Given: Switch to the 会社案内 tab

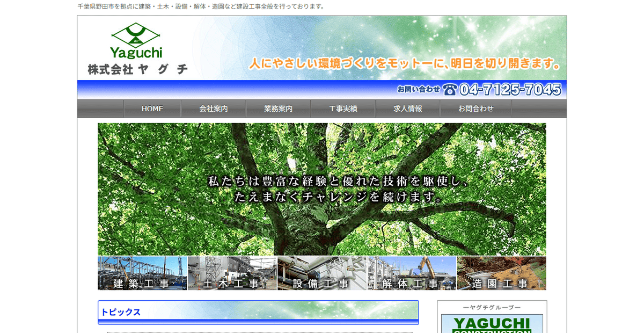Looking at the screenshot, I should point(214,108).
